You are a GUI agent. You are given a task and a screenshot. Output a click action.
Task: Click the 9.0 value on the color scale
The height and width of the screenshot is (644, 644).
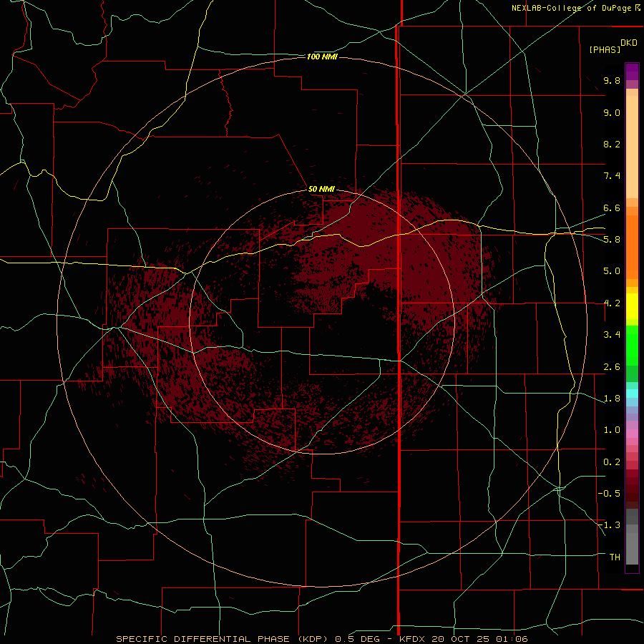tap(612, 112)
